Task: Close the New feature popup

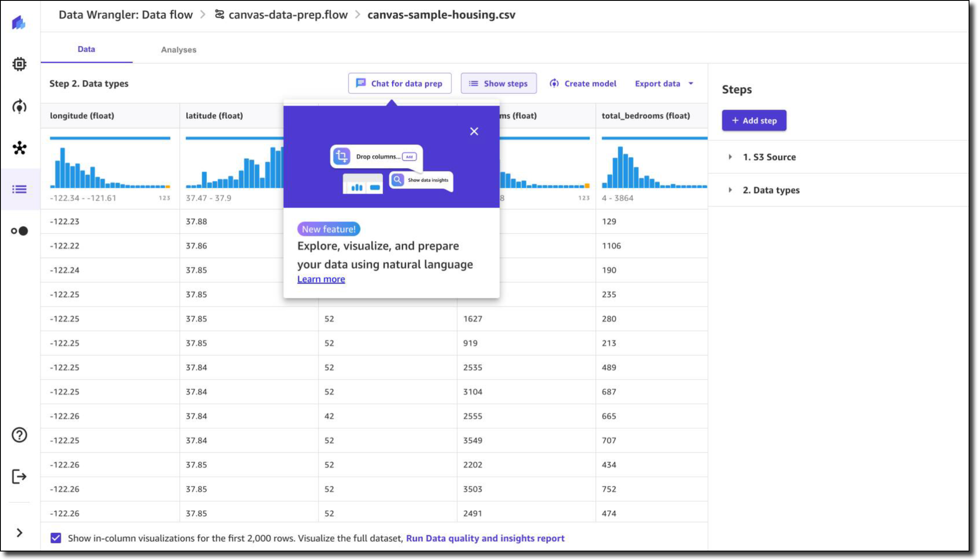Action: (x=474, y=131)
